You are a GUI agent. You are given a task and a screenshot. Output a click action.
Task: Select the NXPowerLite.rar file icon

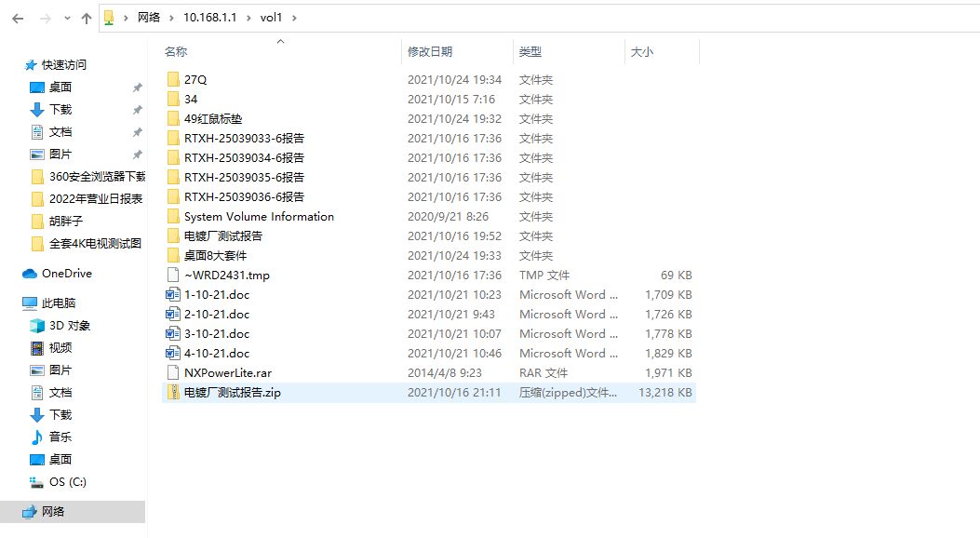[x=173, y=372]
